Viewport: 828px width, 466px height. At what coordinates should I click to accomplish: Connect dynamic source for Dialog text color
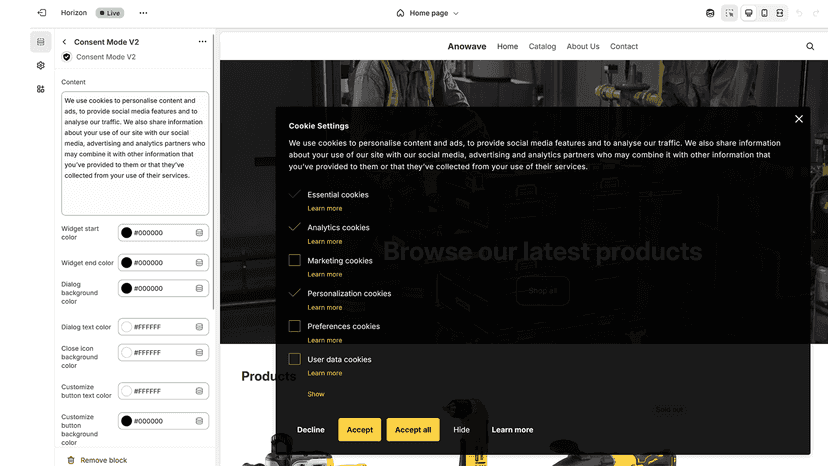pos(199,327)
